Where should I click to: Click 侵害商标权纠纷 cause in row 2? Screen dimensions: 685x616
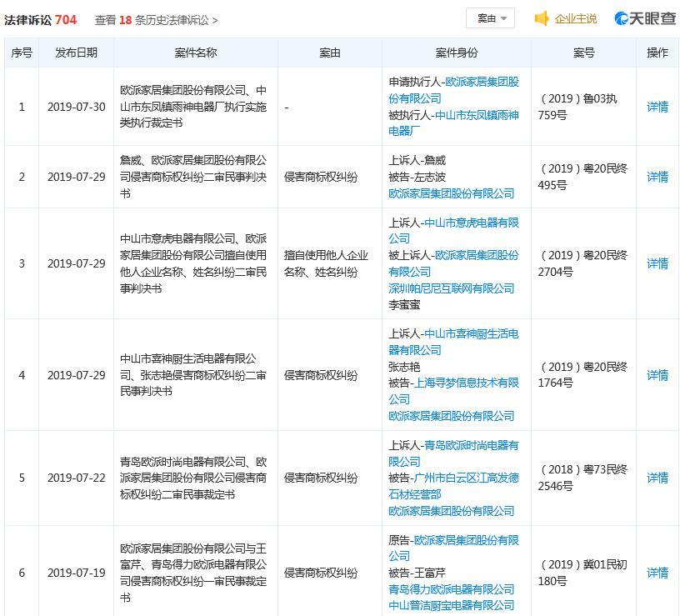click(321, 177)
